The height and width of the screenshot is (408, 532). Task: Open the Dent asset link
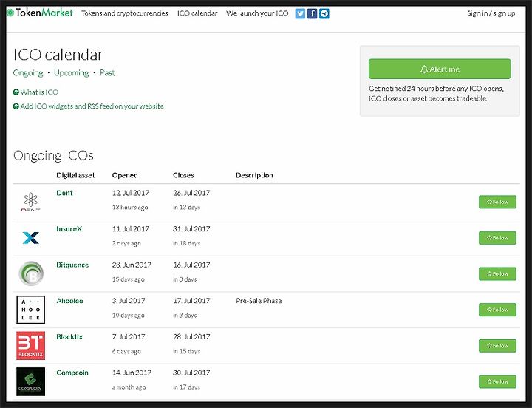point(64,193)
